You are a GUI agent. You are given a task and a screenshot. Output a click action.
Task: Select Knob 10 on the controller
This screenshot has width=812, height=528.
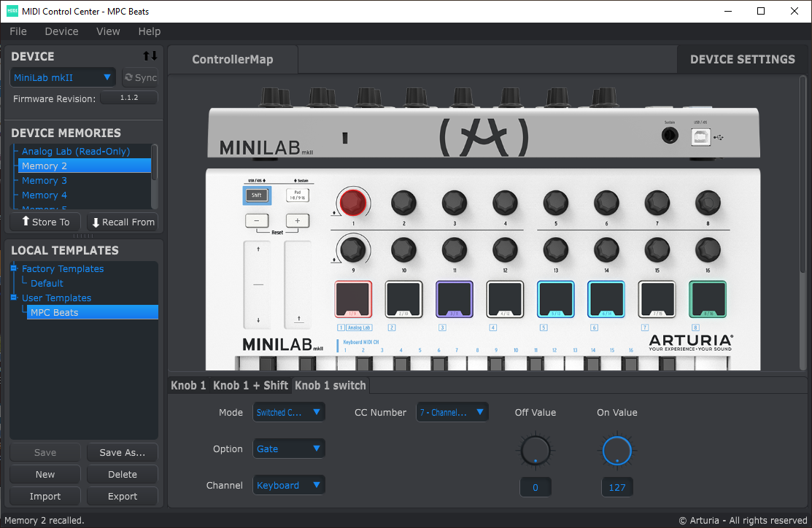[x=404, y=249]
